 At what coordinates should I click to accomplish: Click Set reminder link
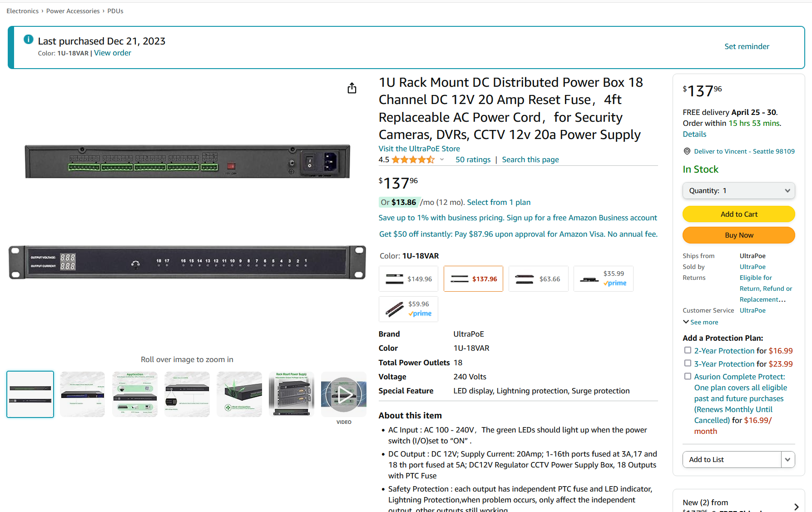click(747, 46)
